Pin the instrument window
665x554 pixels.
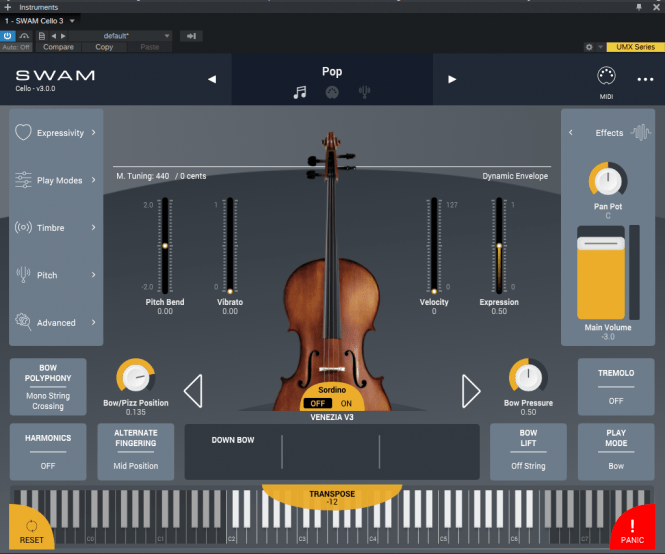coord(639,7)
